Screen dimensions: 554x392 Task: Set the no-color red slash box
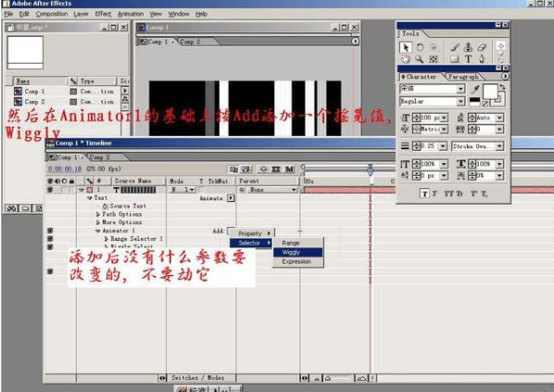485,104
